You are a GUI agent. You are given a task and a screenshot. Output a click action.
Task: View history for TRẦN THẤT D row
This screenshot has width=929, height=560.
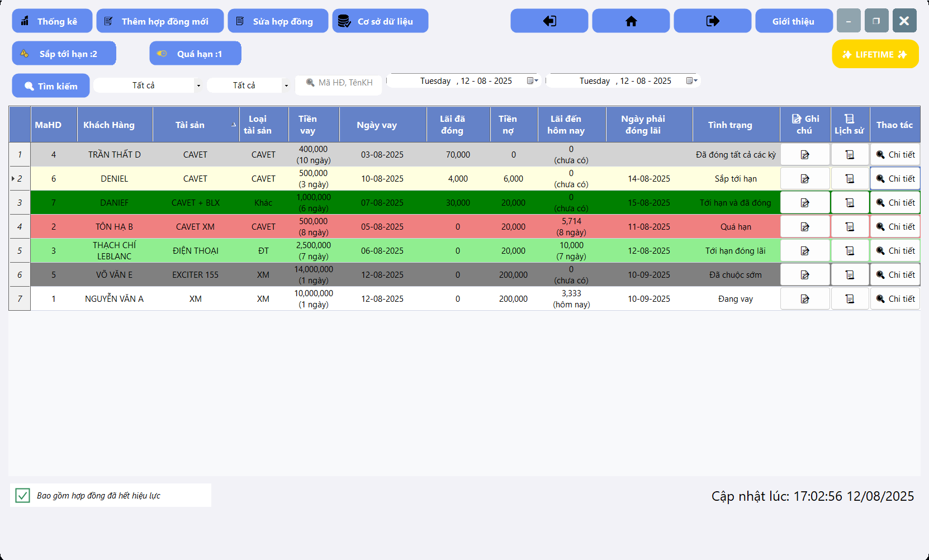click(850, 155)
